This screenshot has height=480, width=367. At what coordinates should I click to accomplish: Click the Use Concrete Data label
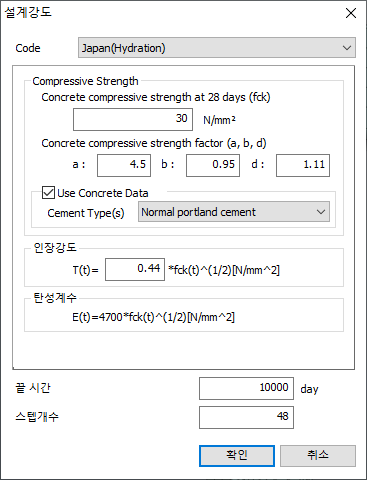pos(103,193)
